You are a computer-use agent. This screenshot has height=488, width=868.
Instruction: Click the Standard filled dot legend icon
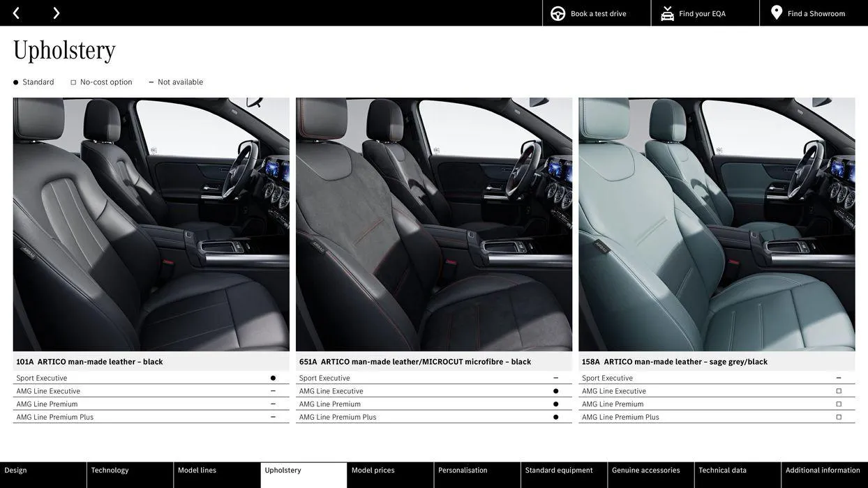[15, 83]
